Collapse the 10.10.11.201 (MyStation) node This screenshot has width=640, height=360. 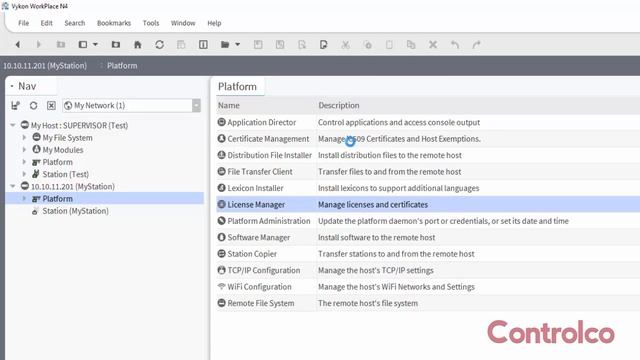[x=13, y=187]
